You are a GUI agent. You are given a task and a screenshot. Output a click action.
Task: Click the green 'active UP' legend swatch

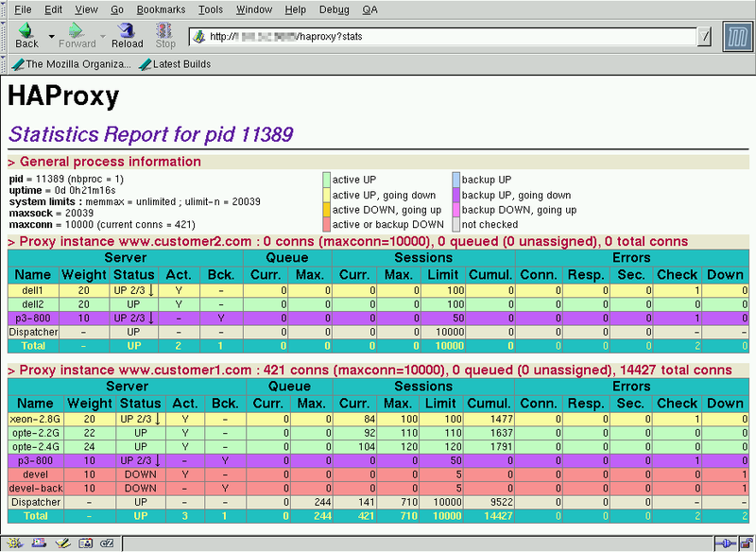(x=326, y=180)
